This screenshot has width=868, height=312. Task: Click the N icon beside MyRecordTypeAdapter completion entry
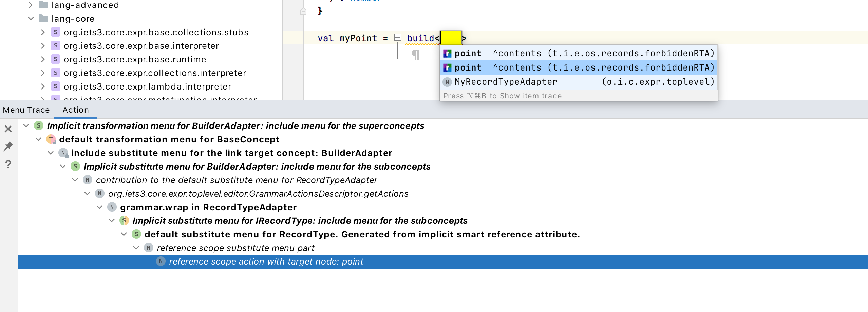(447, 81)
